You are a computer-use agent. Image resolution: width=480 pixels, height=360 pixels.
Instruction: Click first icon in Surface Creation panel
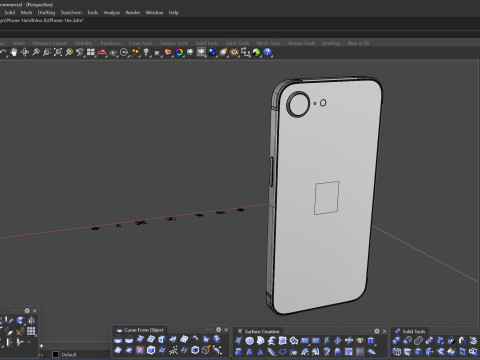point(238,341)
